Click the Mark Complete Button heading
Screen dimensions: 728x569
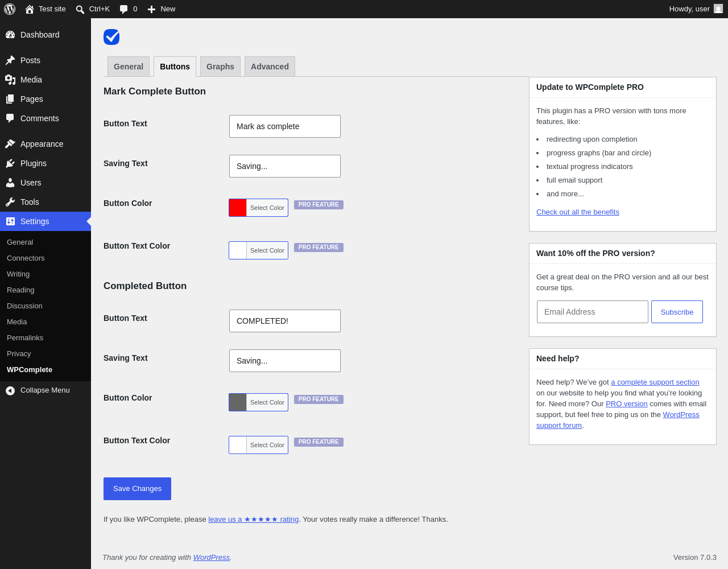tap(155, 92)
